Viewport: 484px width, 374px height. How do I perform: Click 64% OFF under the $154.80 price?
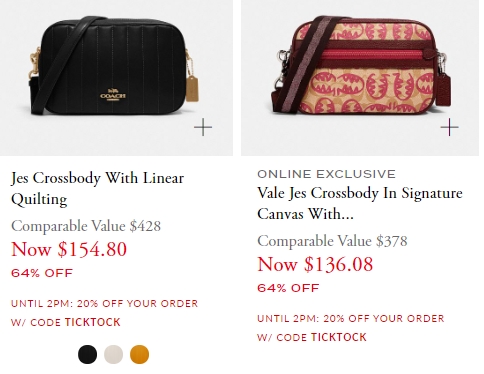42,273
